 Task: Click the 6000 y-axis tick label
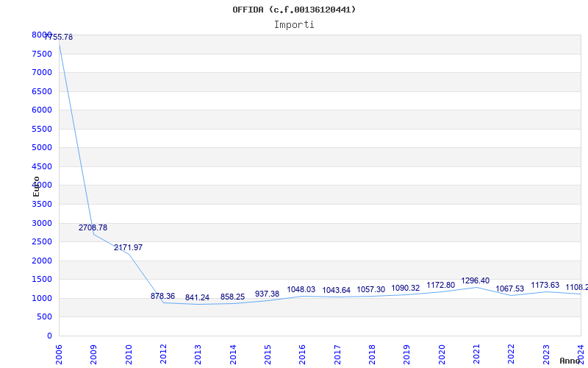[42, 110]
